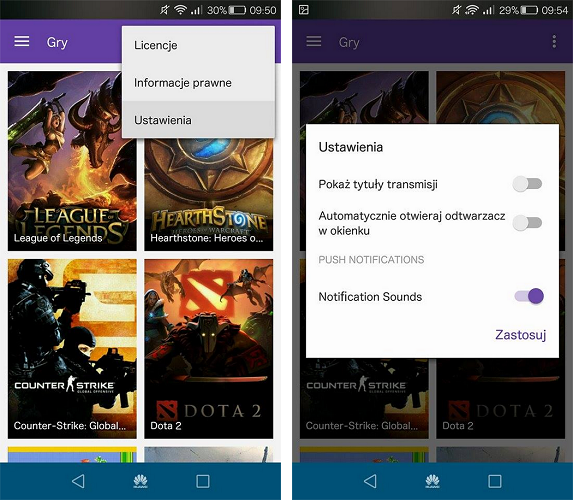The height and width of the screenshot is (500, 573).
Task: Tap Notification Sounds label text
Action: tap(370, 296)
